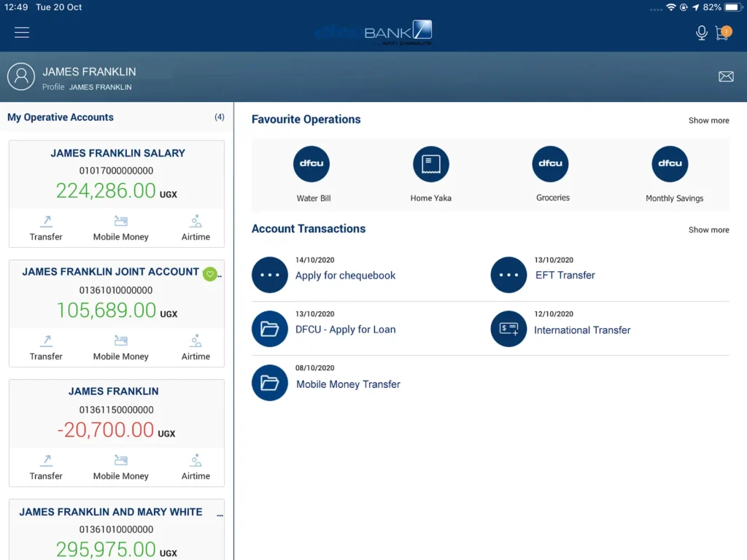747x560 pixels.
Task: Open the International Transfer transaction
Action: [582, 330]
